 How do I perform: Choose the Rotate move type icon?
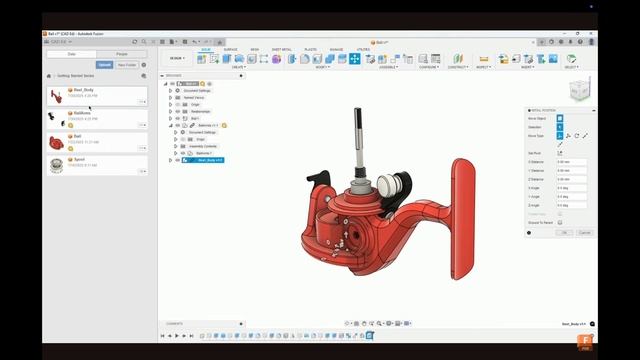pos(577,136)
